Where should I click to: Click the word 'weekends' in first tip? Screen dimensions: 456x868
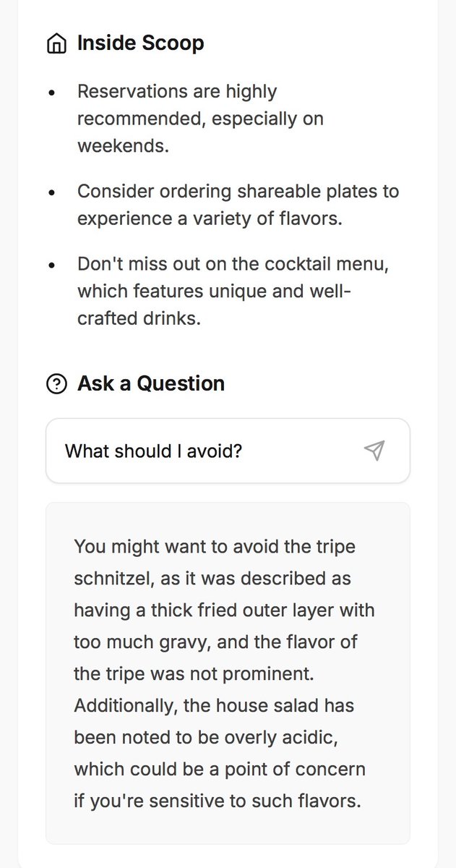pos(122,145)
